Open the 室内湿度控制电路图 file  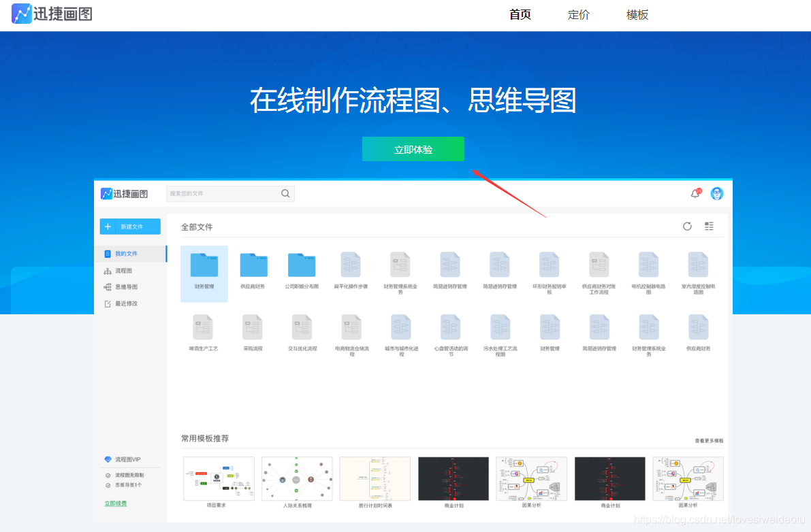point(698,273)
